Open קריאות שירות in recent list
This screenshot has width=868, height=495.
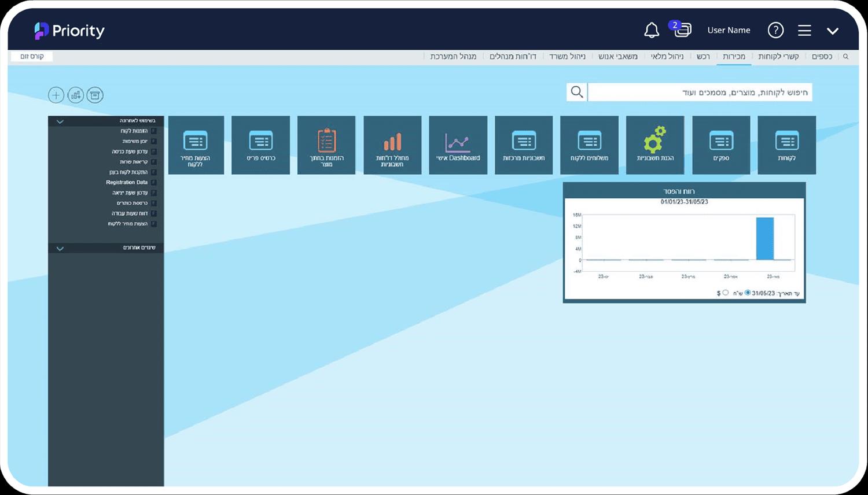pyautogui.click(x=134, y=162)
